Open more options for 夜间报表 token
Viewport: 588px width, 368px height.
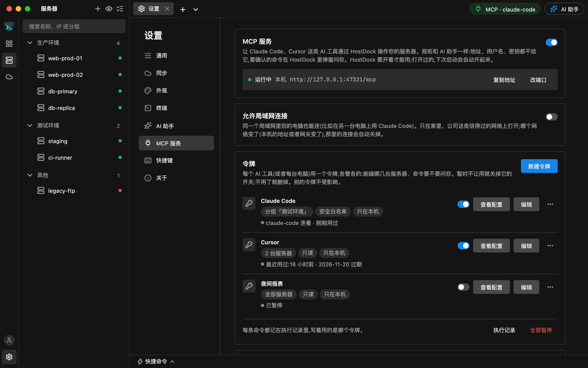[x=550, y=287]
